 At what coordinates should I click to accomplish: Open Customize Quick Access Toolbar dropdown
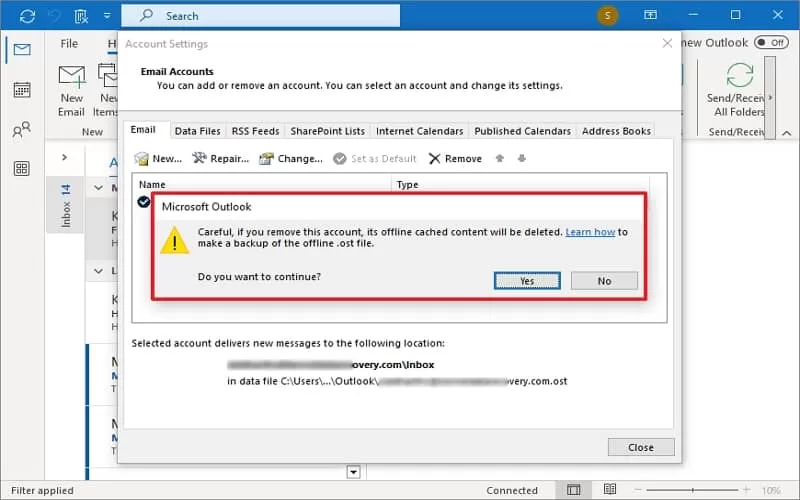coord(107,16)
